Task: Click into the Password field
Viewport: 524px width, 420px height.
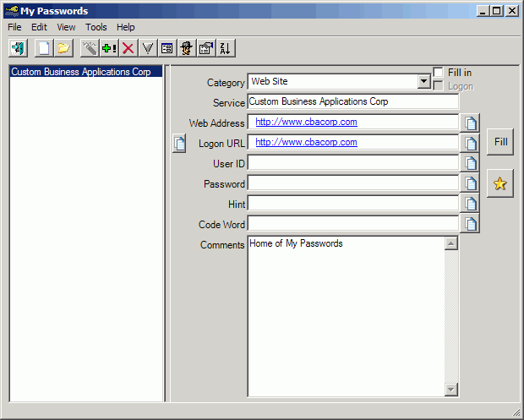Action: coord(353,183)
